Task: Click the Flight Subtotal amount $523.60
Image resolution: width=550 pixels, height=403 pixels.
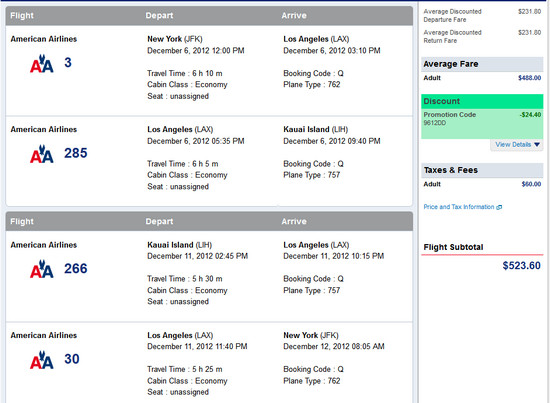Action: coord(521,266)
